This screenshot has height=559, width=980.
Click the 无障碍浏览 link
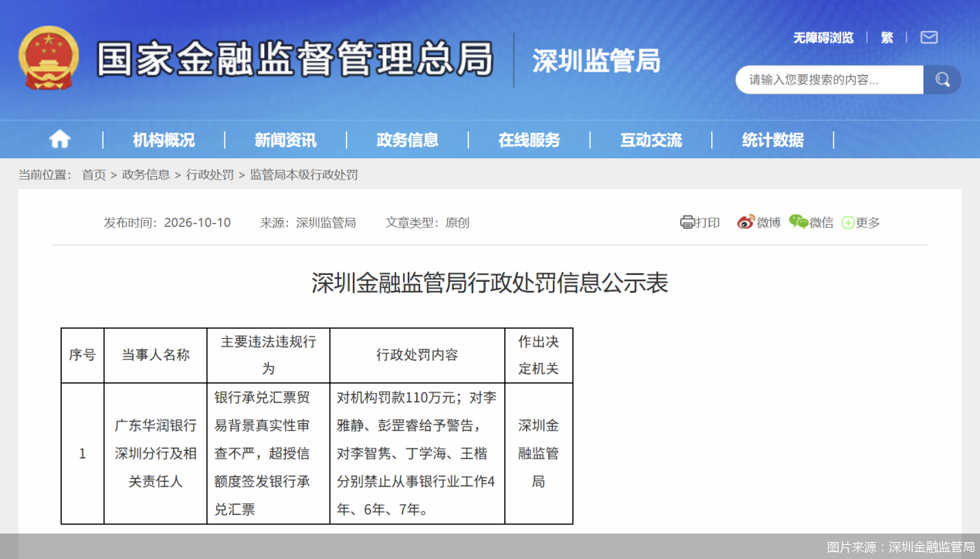click(823, 37)
